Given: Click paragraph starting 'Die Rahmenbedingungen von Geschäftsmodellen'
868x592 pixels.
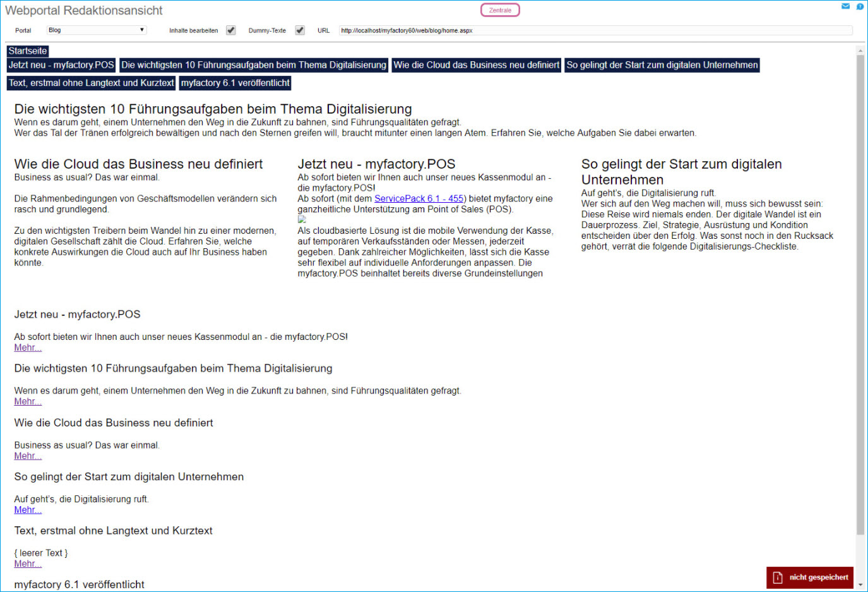Looking at the screenshot, I should [146, 204].
